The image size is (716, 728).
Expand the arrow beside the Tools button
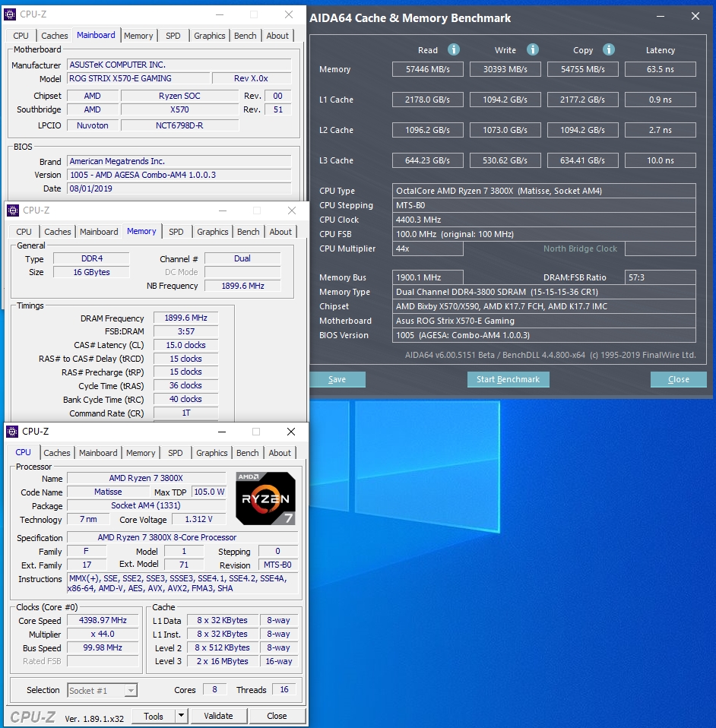click(182, 716)
